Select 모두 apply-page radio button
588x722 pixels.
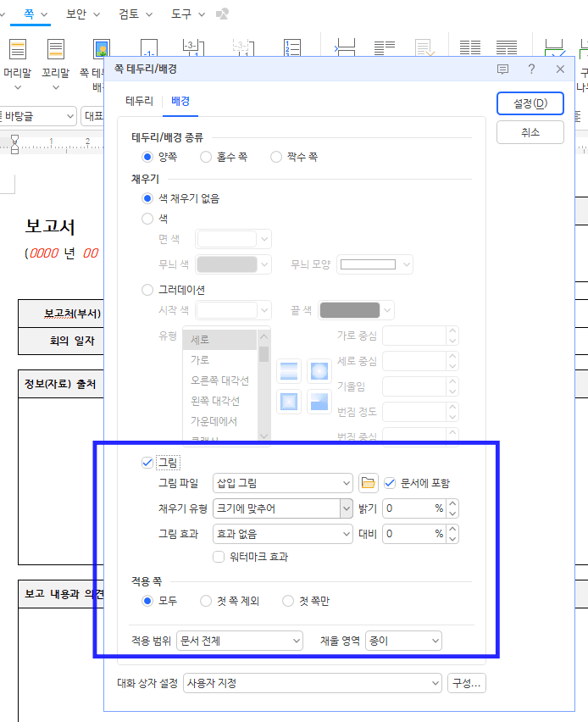pyautogui.click(x=147, y=601)
